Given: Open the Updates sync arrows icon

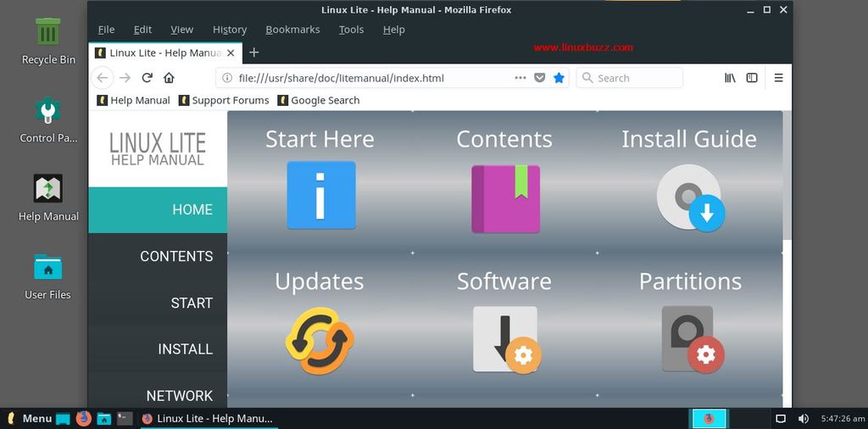Looking at the screenshot, I should 320,341.
